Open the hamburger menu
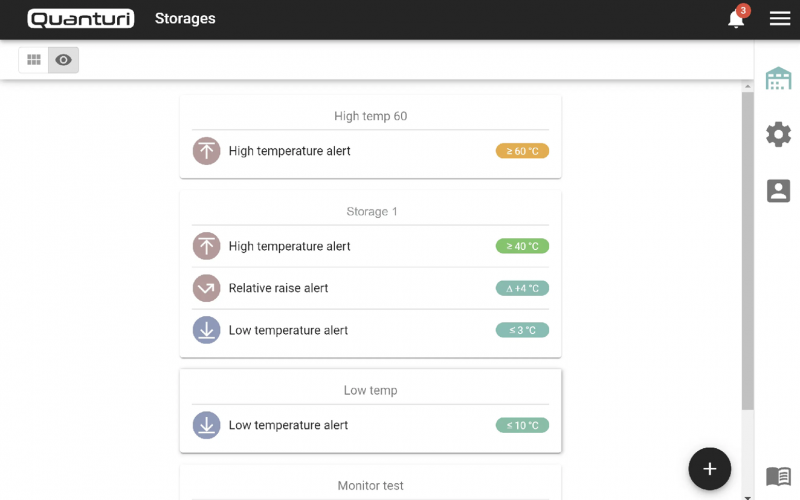 point(780,19)
